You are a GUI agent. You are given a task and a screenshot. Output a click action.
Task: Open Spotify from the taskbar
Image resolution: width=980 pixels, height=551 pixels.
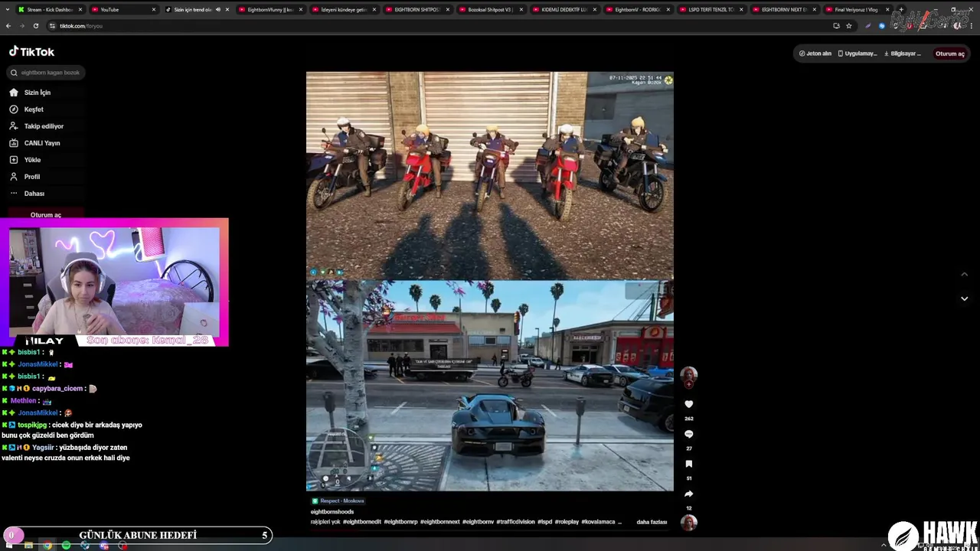pos(66,545)
